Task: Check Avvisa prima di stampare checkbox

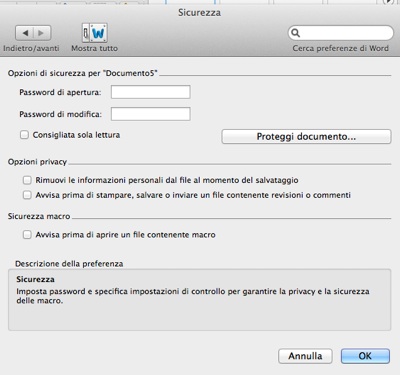Action: 27,195
